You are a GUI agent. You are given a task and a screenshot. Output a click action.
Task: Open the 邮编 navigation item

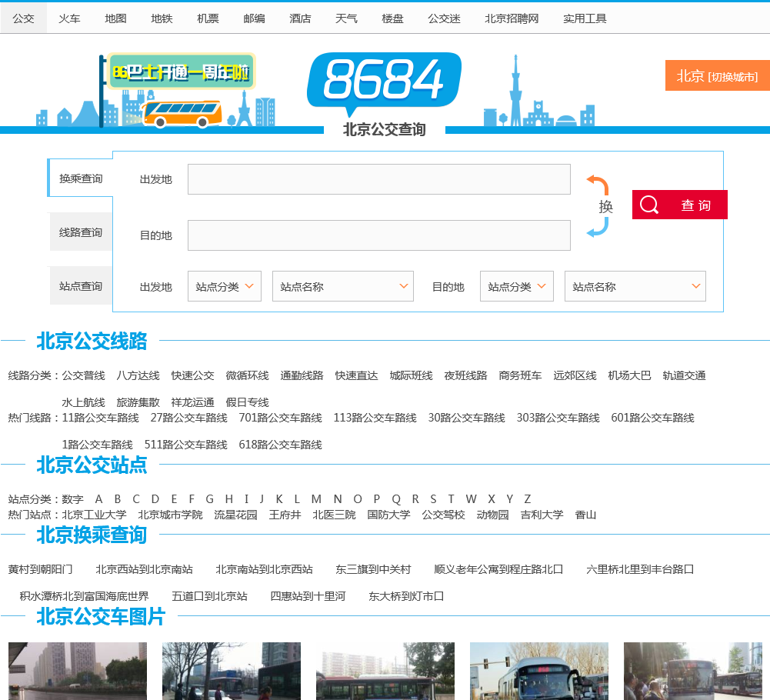click(254, 18)
